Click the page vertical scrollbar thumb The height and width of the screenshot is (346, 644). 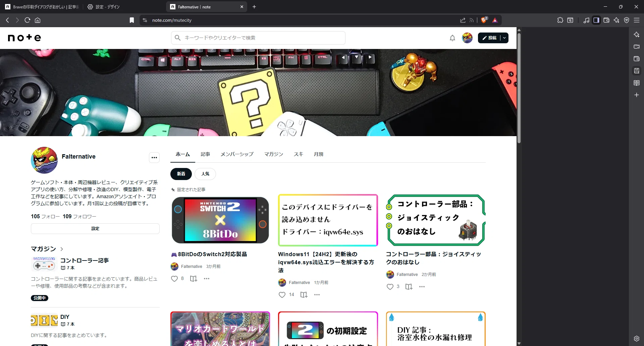[x=519, y=88]
